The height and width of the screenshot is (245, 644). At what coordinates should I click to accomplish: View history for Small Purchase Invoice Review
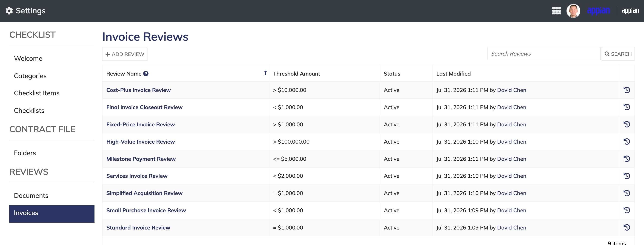tap(627, 211)
